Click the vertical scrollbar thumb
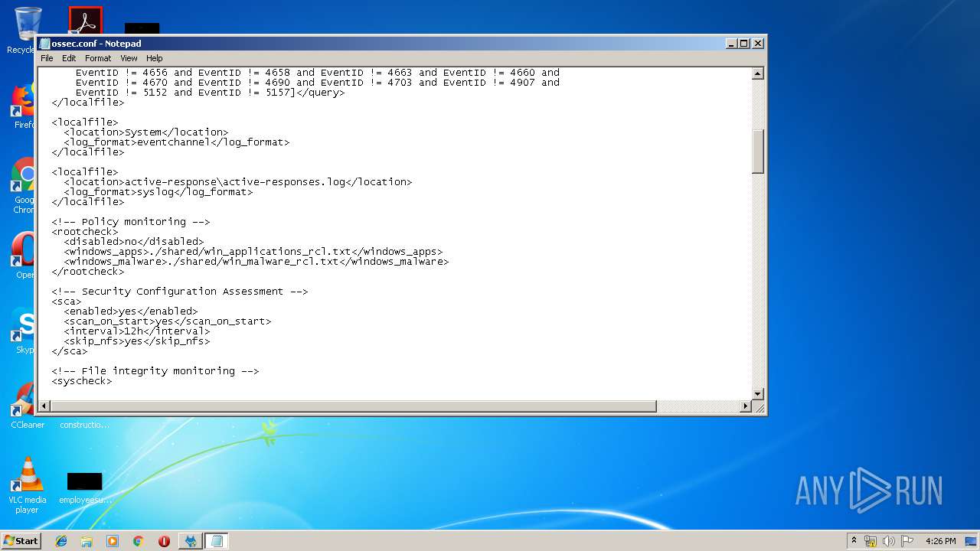 (x=758, y=152)
